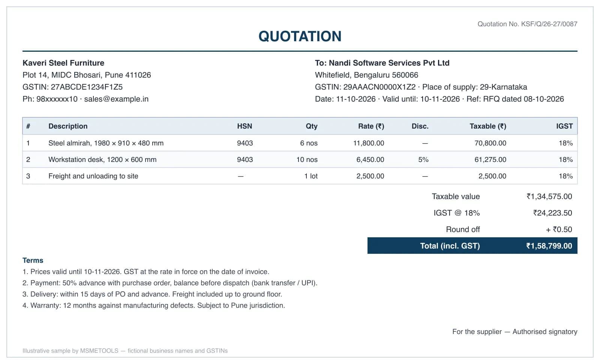Click the recipient GSTIN and place of supply line
Image resolution: width=600 pixels, height=364 pixels.
421,87
